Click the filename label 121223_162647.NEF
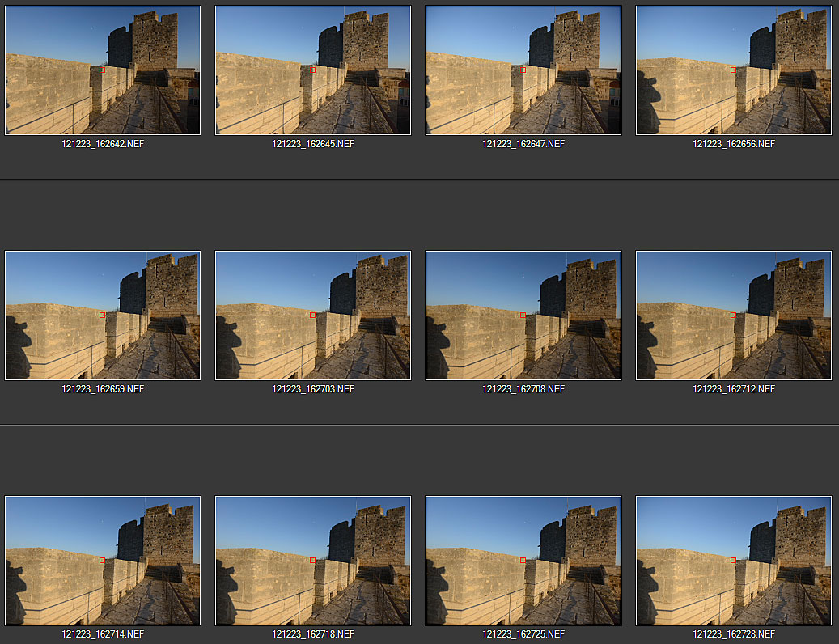Image resolution: width=839 pixels, height=644 pixels. 523,144
